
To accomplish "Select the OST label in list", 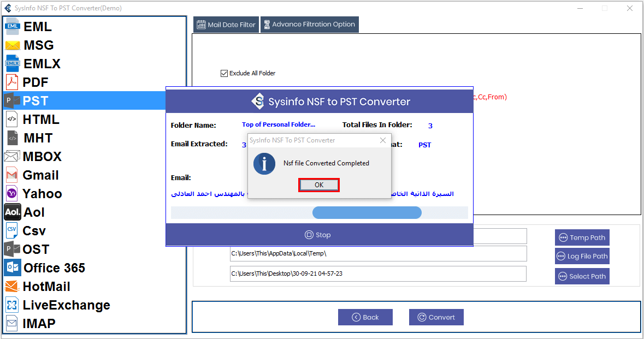I will point(36,249).
